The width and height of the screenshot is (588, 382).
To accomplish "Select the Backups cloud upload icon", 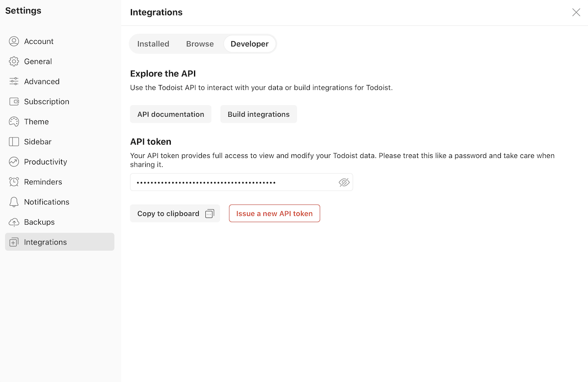I will pos(14,222).
